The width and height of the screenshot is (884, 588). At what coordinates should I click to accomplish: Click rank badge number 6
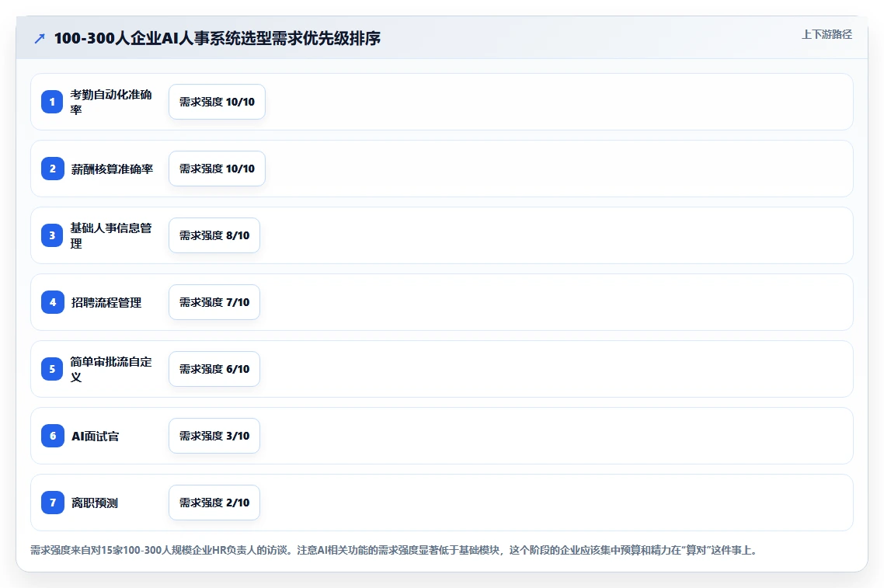[52, 436]
